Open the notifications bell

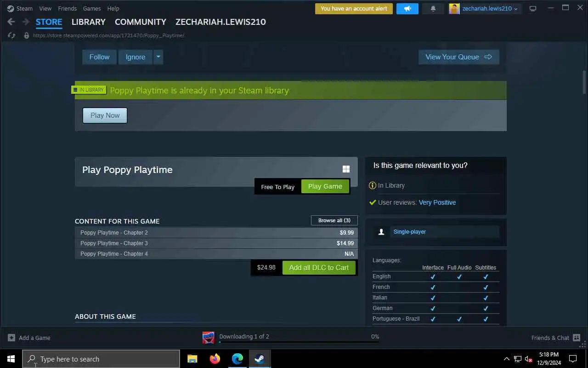(x=433, y=8)
